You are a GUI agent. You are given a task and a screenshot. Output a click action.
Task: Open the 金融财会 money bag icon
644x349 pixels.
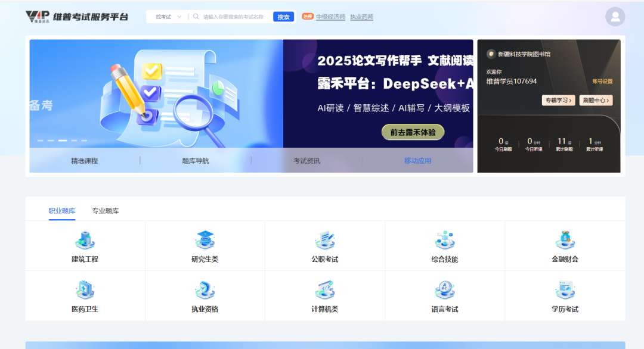[x=565, y=240]
